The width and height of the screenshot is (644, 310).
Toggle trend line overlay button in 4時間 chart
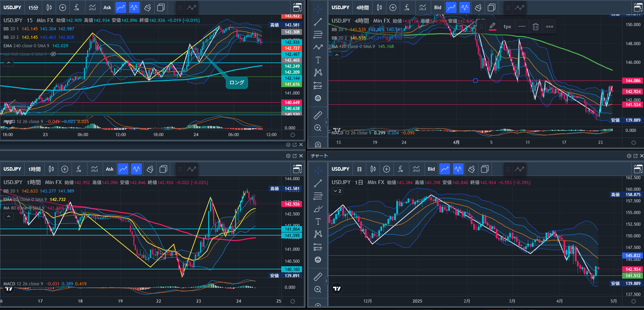pos(451,7)
